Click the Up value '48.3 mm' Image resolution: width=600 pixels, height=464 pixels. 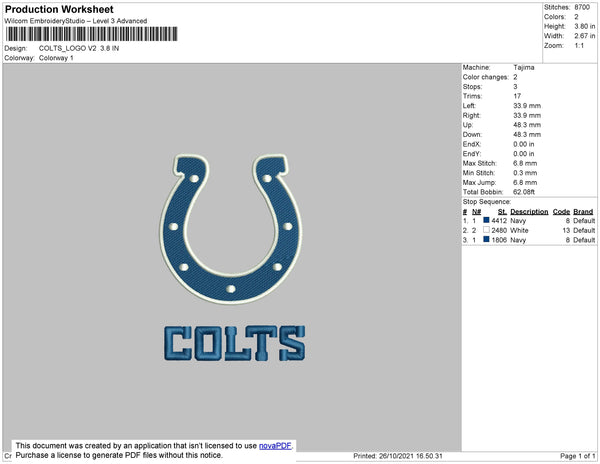click(x=527, y=125)
